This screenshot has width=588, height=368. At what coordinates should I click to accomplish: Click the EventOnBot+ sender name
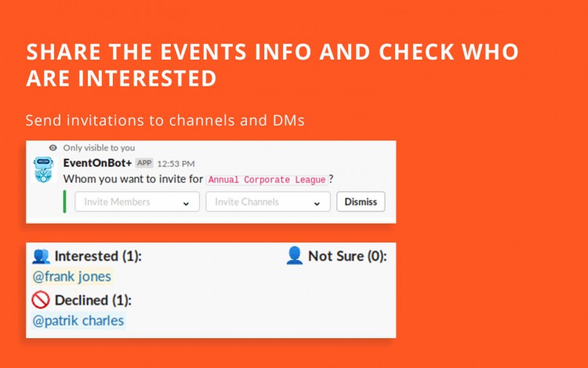pos(97,162)
